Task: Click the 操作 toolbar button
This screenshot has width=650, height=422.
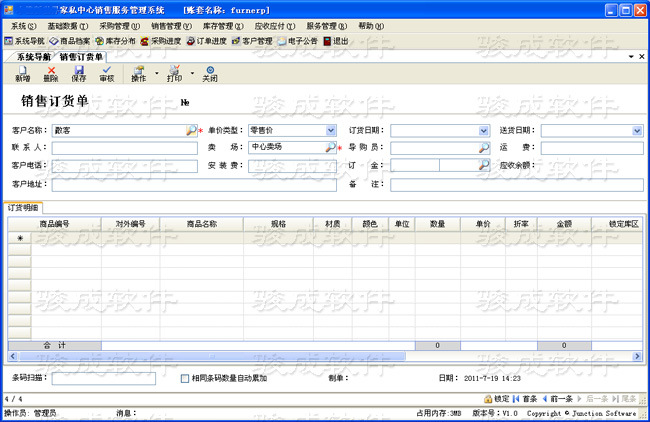Action: (139, 74)
